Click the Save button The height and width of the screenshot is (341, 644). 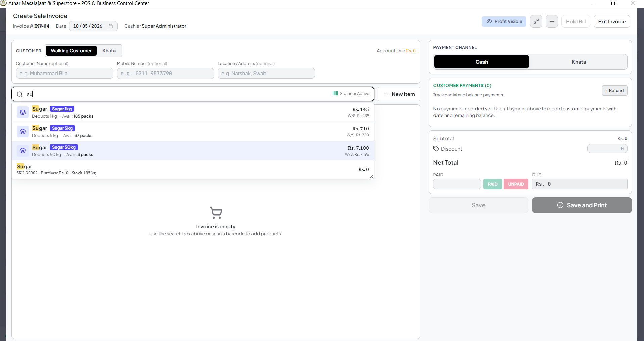[x=478, y=205]
